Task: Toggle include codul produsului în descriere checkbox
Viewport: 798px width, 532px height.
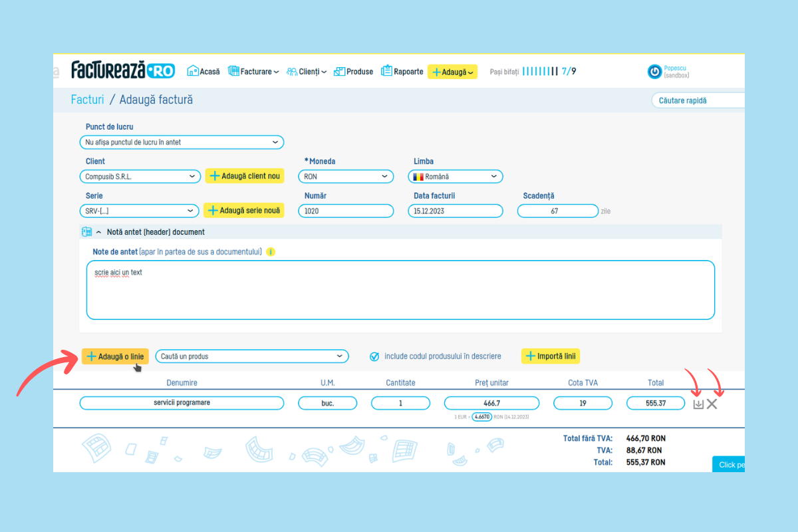Action: (375, 356)
